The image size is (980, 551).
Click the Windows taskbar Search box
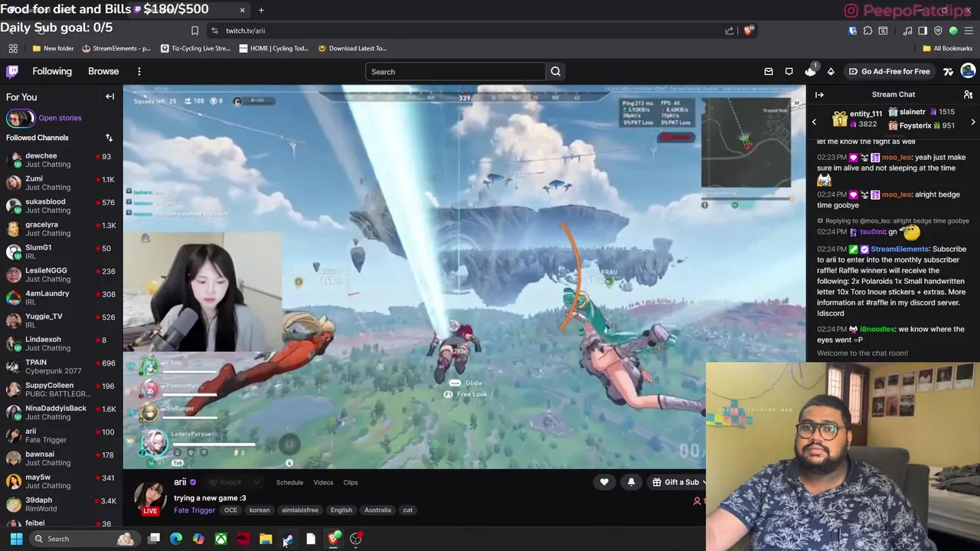click(83, 539)
